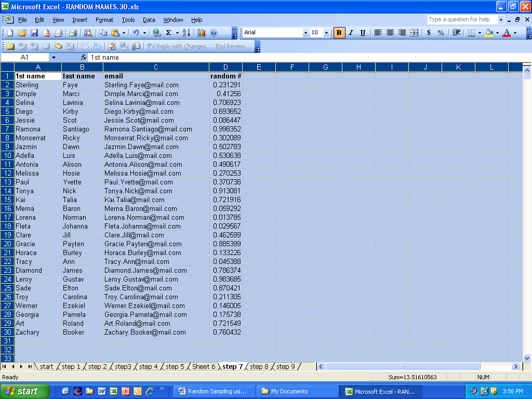
Task: Click Send to Mail Recipient attachment icon
Action: [136, 46]
